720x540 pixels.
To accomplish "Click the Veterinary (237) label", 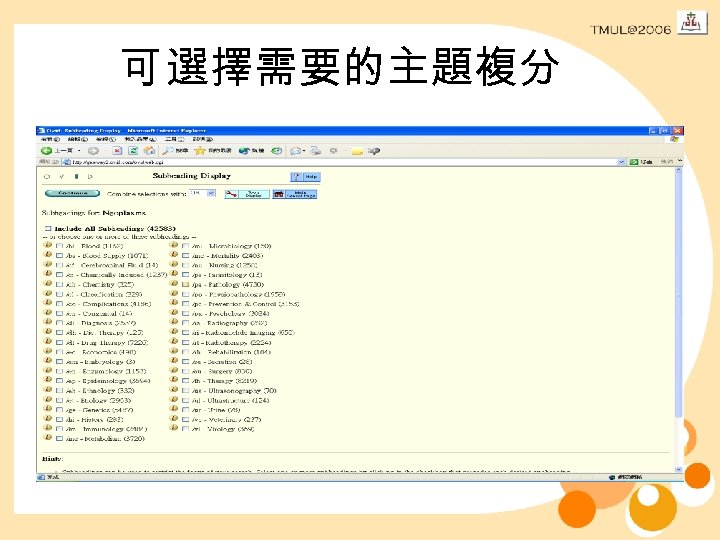I will click(227, 419).
